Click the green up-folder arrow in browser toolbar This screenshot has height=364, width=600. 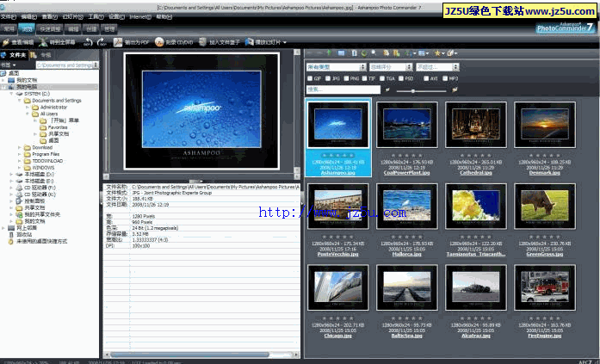coord(329,53)
